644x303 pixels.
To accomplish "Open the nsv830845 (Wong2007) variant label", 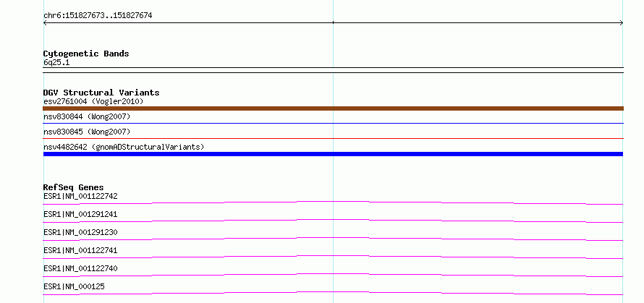I will pyautogui.click(x=87, y=132).
